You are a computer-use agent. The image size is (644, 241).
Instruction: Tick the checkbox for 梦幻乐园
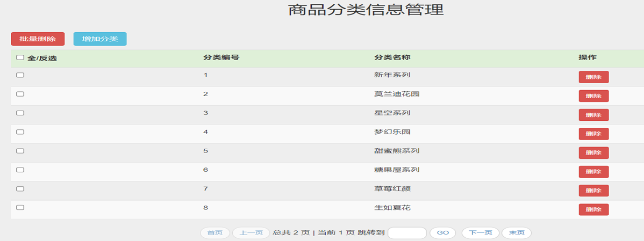20,132
